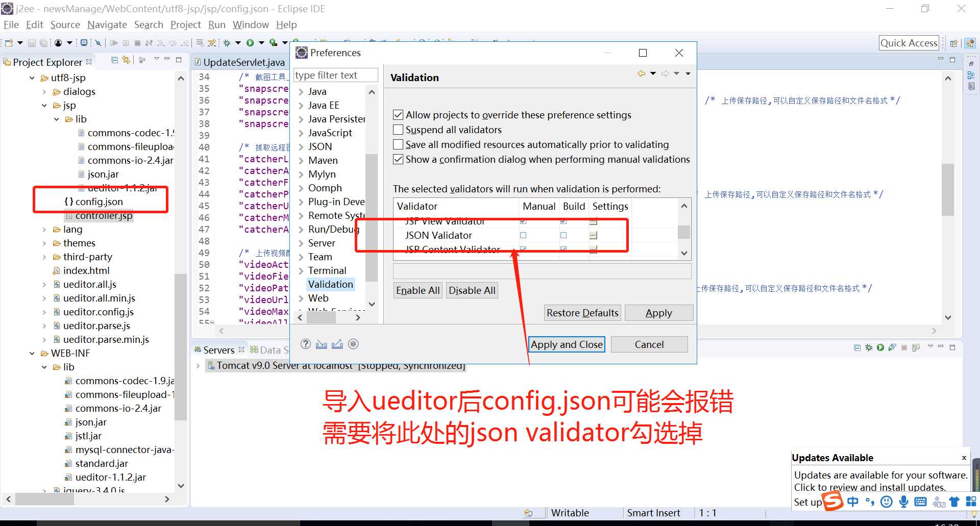Cancel the Preferences dialog
Screen dimensions: 980x526
[x=649, y=344]
